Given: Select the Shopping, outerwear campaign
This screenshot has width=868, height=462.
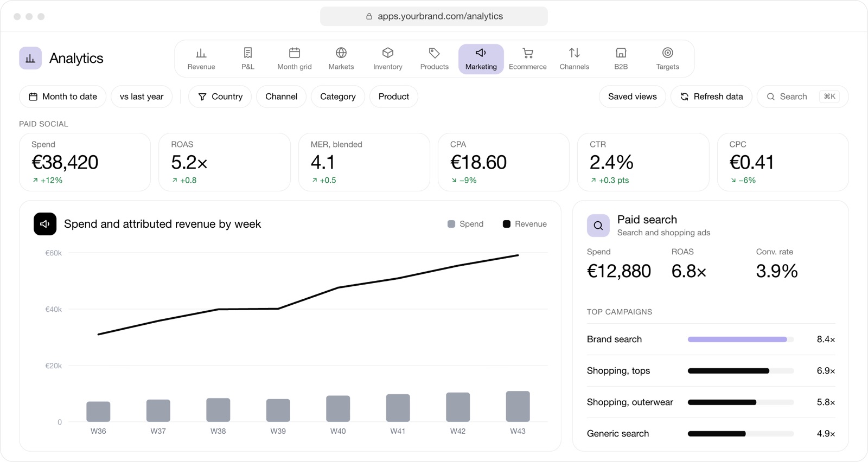Looking at the screenshot, I should (711, 402).
